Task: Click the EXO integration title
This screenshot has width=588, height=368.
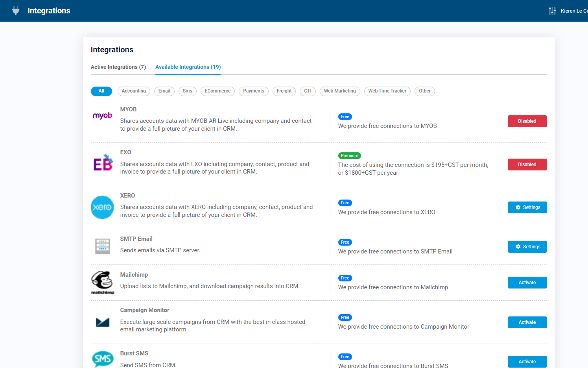Action: pos(125,152)
